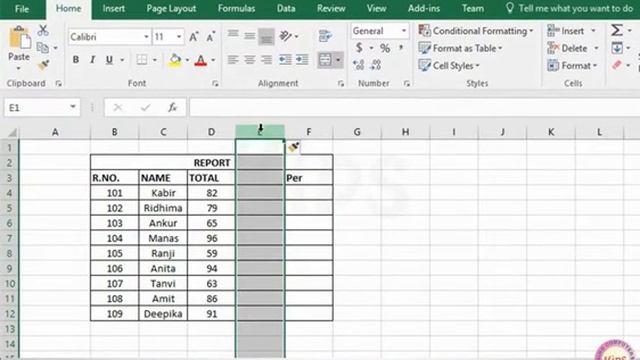Open the Paste options dropdown arrow

point(18,68)
